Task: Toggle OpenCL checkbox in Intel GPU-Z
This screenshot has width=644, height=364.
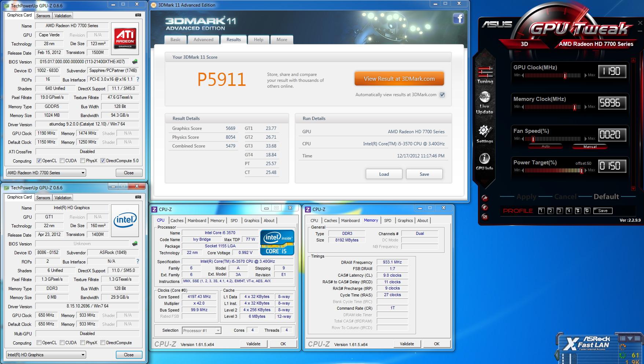Action: pyautogui.click(x=39, y=343)
